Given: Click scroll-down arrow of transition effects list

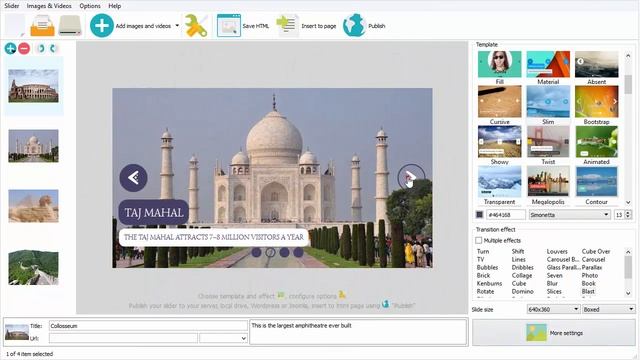Looking at the screenshot, I should point(628,293).
